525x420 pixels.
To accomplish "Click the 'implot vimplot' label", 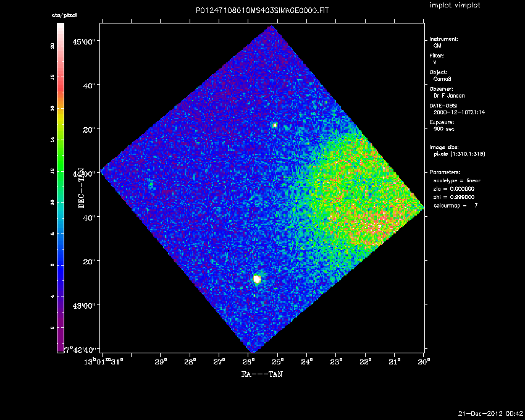I will click(455, 5).
